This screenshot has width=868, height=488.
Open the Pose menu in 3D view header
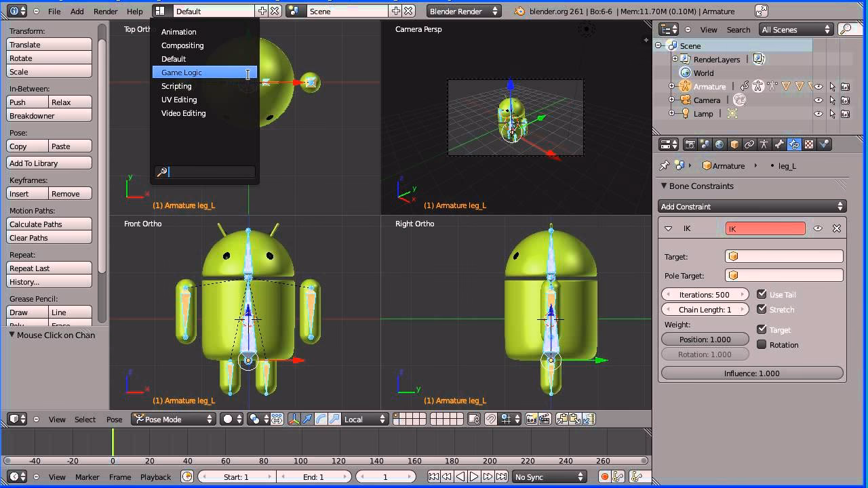(114, 419)
